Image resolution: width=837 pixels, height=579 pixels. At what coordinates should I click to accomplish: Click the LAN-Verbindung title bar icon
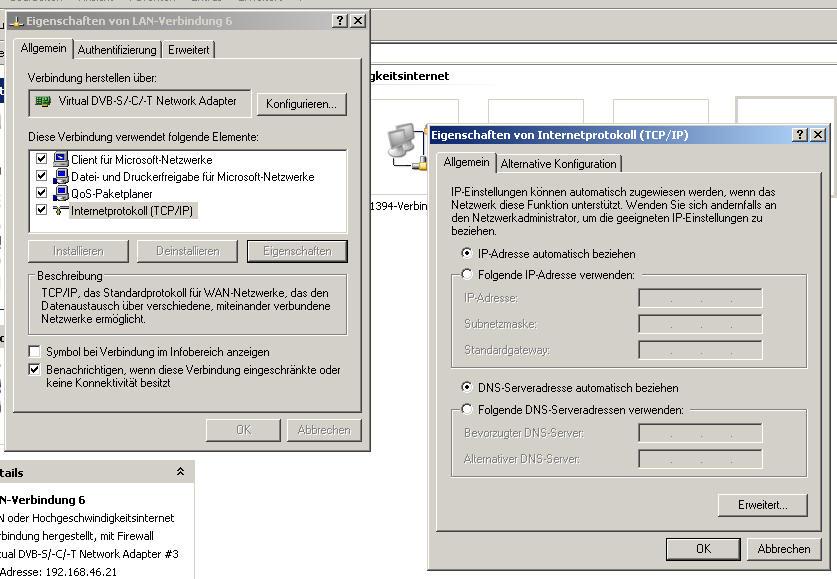pyautogui.click(x=17, y=21)
